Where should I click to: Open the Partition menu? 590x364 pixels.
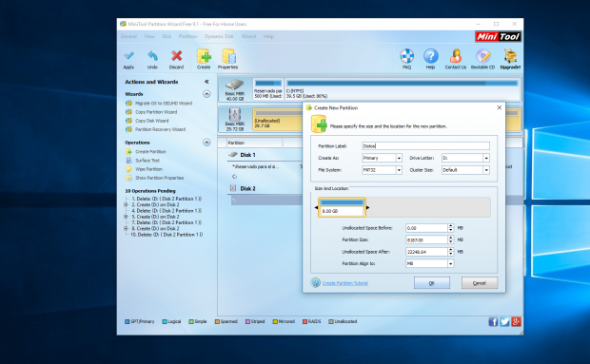tap(187, 36)
